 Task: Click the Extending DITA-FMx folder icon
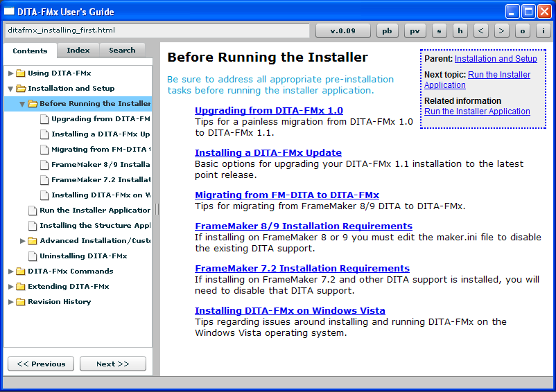tap(21, 287)
